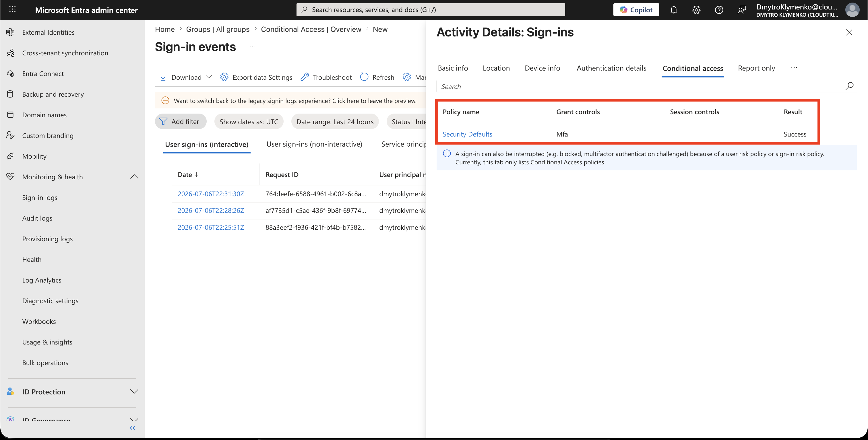Switch to the Device info tab

pyautogui.click(x=542, y=68)
